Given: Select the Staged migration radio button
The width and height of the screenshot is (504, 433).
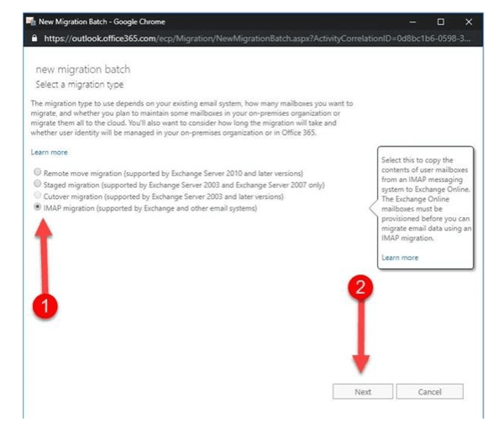Looking at the screenshot, I should (38, 184).
